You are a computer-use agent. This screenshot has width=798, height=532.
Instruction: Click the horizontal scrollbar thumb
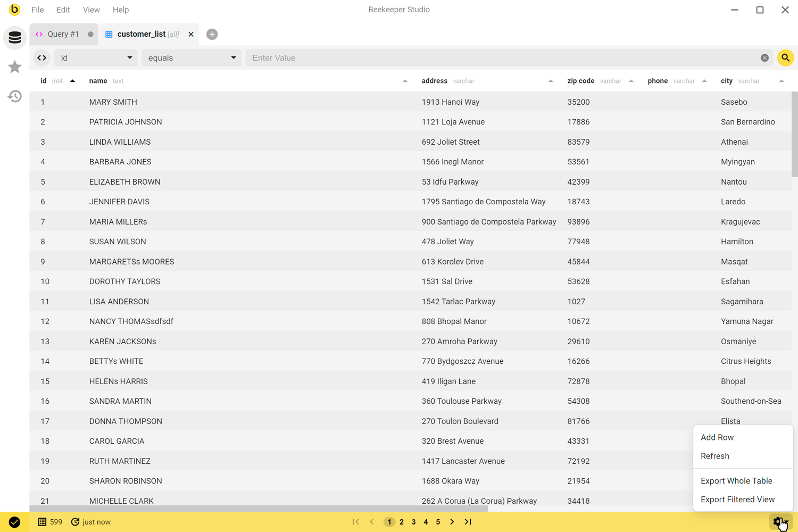click(259, 509)
